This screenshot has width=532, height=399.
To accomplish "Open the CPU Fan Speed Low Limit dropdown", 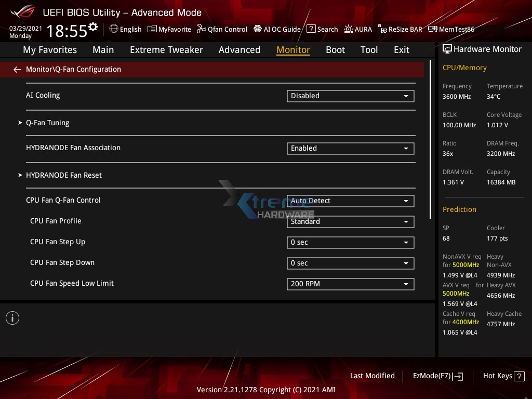I will tap(350, 284).
